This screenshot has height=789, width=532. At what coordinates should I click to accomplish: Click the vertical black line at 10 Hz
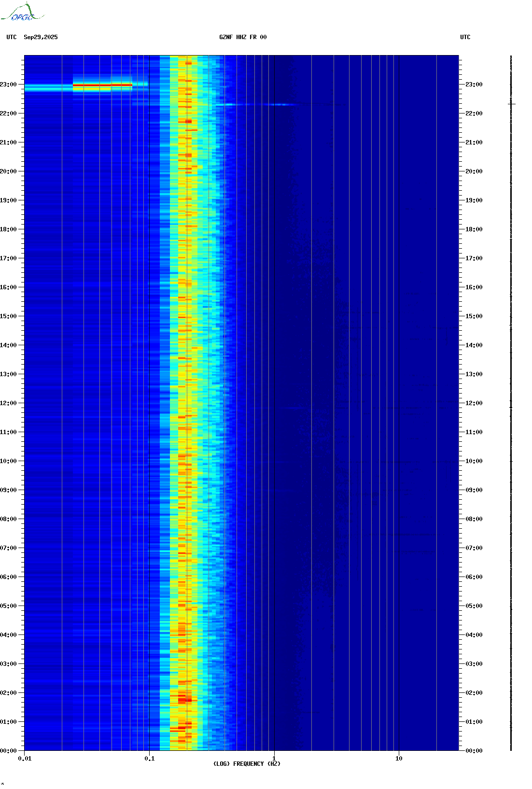(x=399, y=403)
